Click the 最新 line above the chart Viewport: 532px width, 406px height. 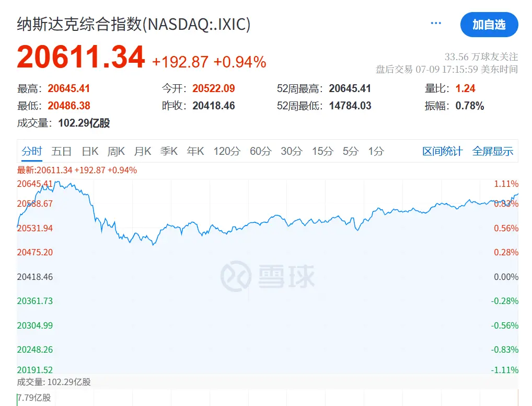[77, 170]
